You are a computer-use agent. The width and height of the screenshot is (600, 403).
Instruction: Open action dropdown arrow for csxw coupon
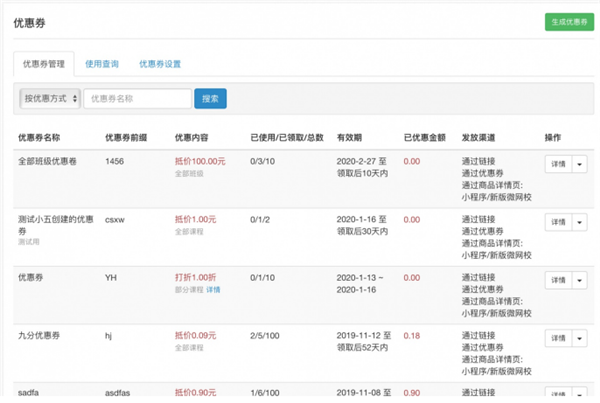[580, 222]
